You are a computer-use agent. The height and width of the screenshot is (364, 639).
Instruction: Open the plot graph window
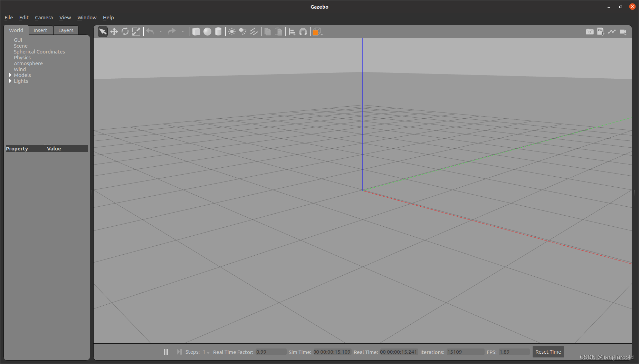[x=612, y=32]
